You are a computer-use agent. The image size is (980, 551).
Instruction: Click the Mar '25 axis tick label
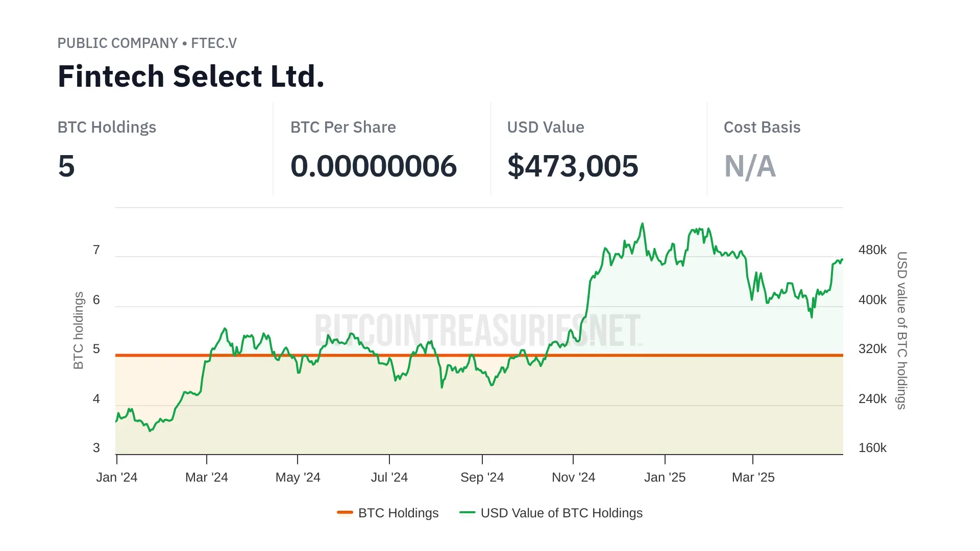[753, 477]
